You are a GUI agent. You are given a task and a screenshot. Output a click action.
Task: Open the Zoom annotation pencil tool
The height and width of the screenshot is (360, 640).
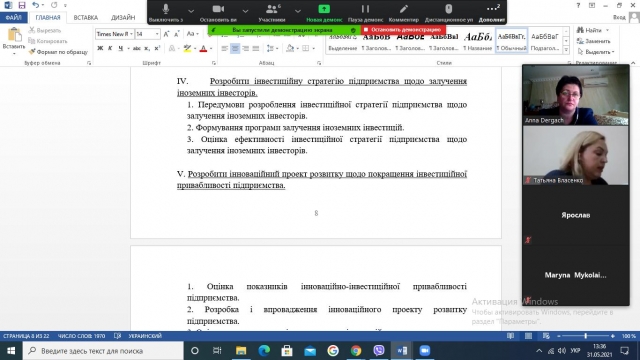click(x=404, y=12)
